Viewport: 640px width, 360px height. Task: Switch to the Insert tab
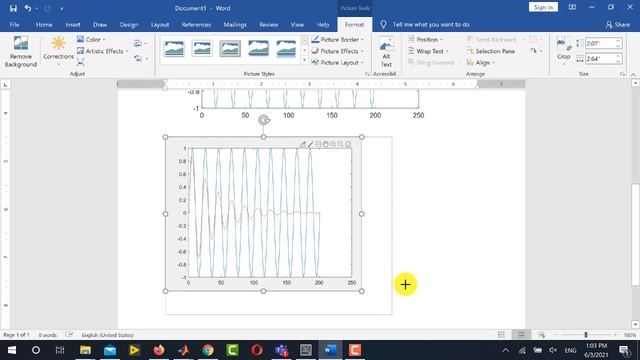pos(73,24)
